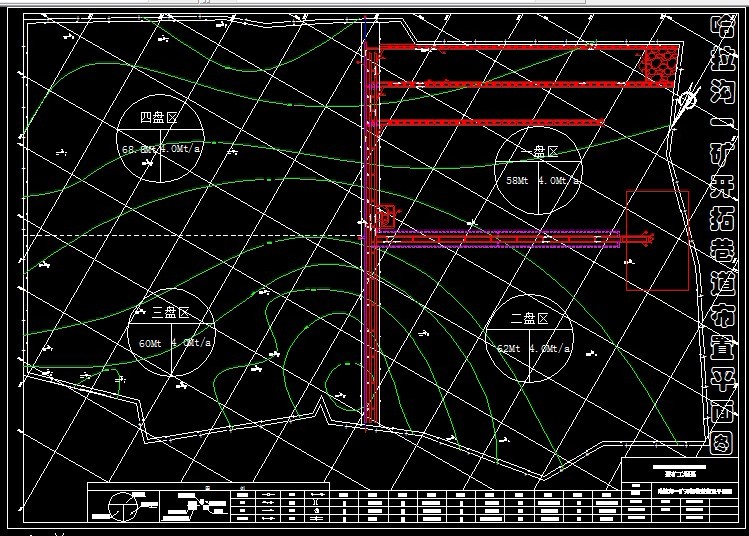
Task: Select the 四盘区 district label
Action: click(x=159, y=117)
